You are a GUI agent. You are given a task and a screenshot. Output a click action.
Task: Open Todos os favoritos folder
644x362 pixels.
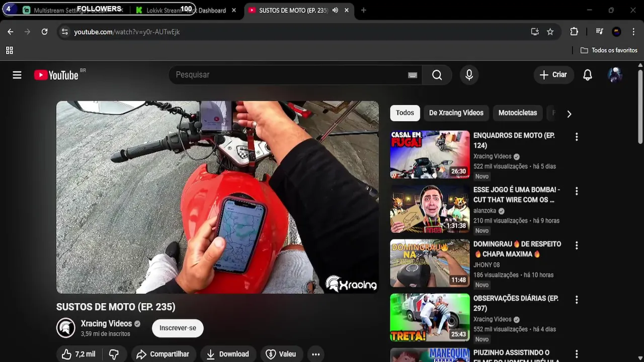609,50
